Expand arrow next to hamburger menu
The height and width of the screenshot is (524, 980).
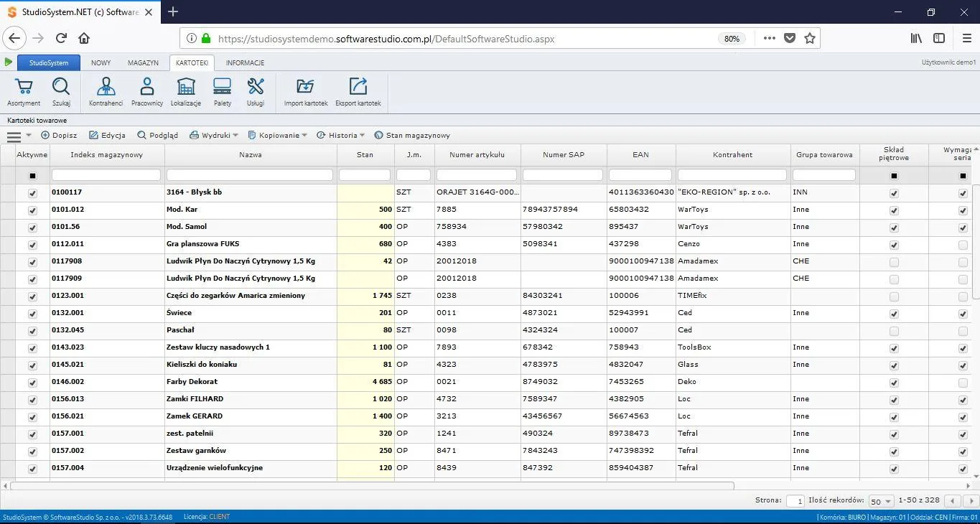(29, 135)
